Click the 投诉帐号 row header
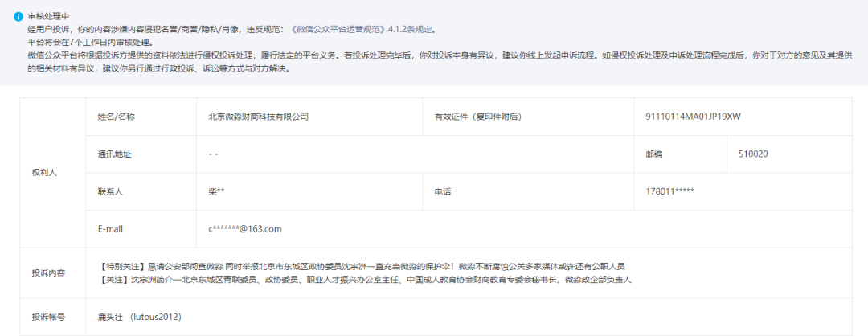The image size is (868, 336). click(52, 318)
